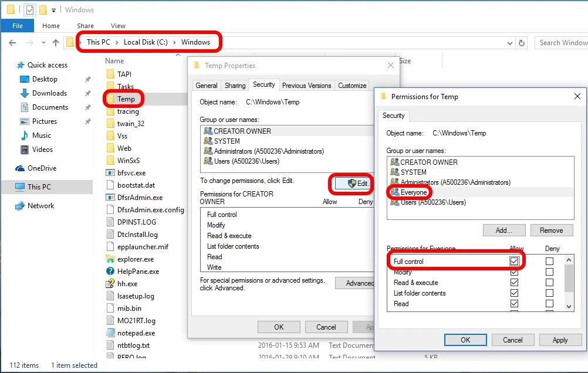Click the permissions list scrollbar thumb

click(569, 278)
